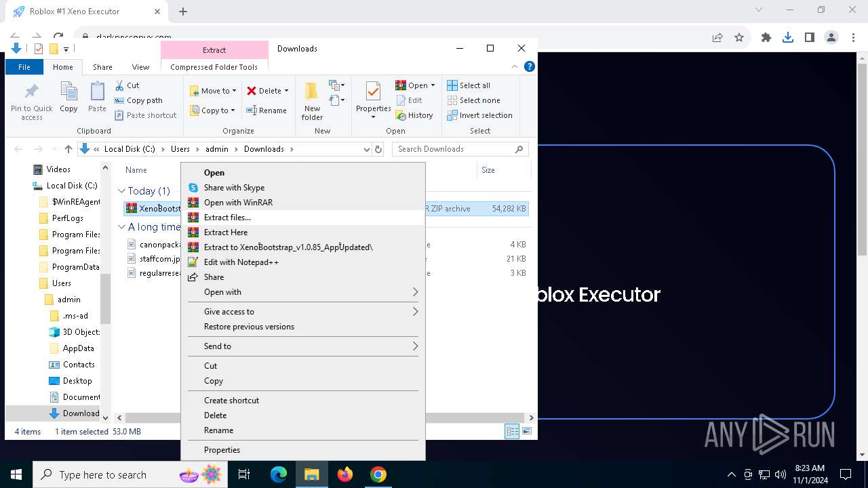
Task: Click Pin to Quick access icon
Action: pos(31,102)
